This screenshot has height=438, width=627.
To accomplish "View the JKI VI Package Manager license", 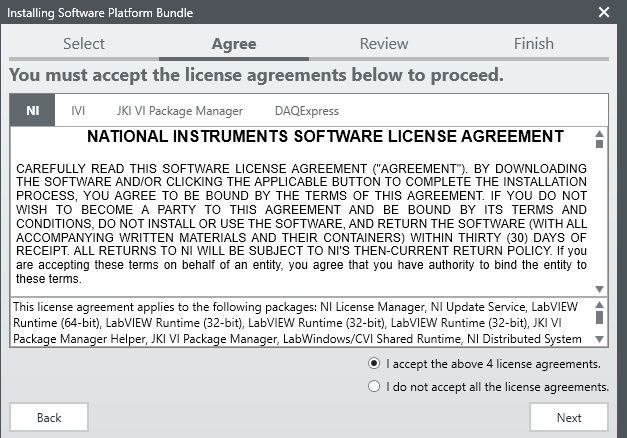I will point(180,111).
